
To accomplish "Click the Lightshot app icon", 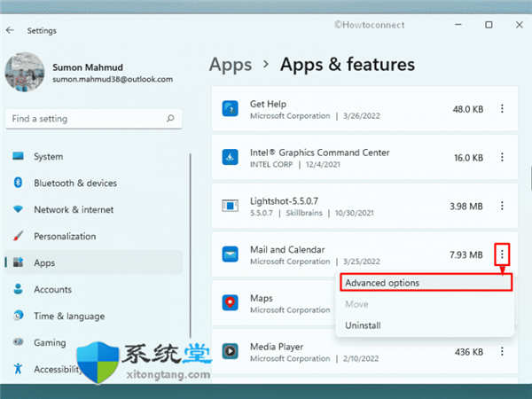I will [230, 206].
